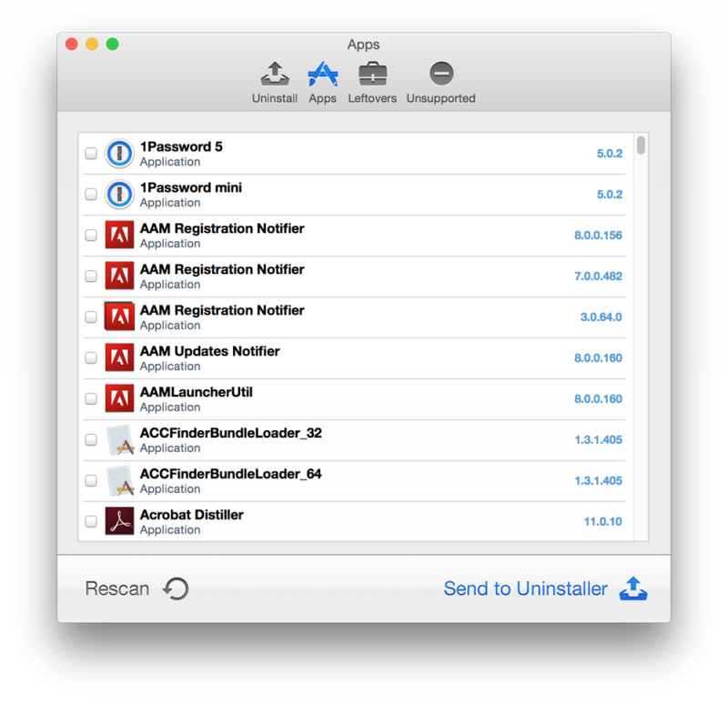The image size is (728, 704).
Task: Click the Rescan circular arrow icon
Action: [x=176, y=588]
